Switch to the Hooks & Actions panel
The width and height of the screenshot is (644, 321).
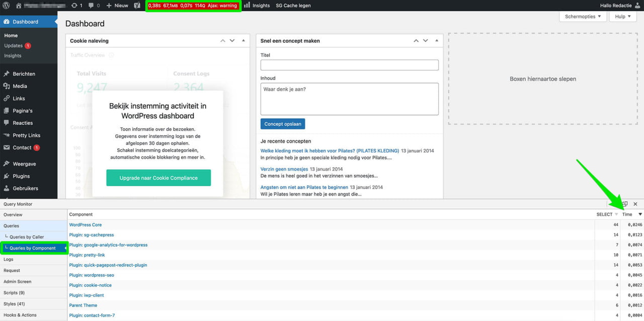(20, 314)
